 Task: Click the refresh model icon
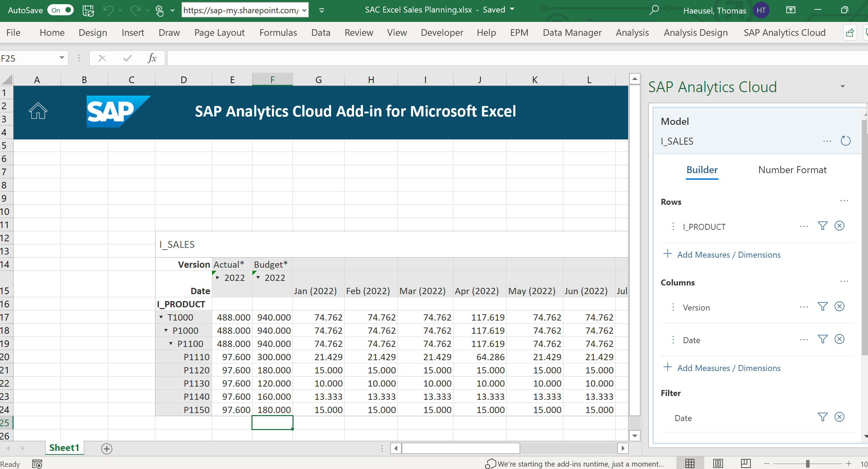845,141
